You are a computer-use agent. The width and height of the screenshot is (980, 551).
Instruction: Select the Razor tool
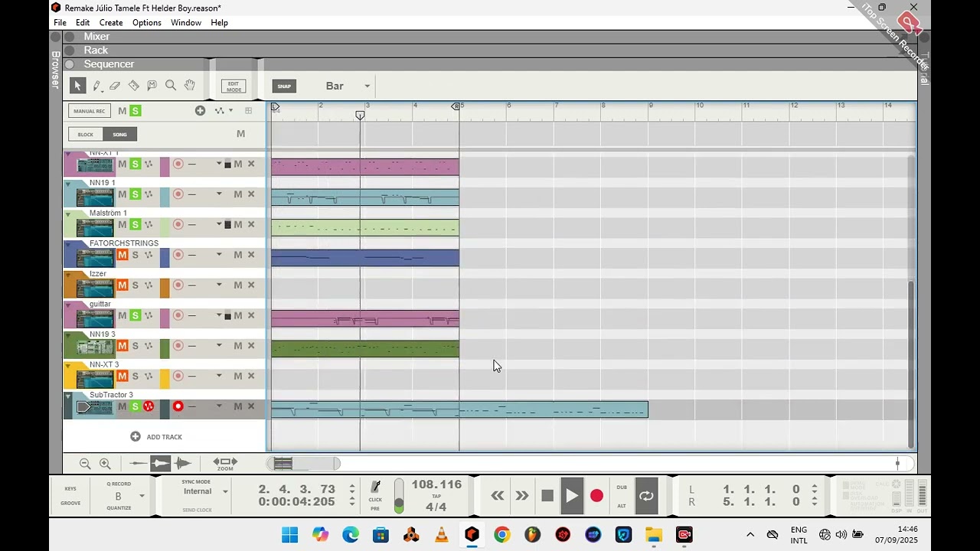[x=133, y=86]
